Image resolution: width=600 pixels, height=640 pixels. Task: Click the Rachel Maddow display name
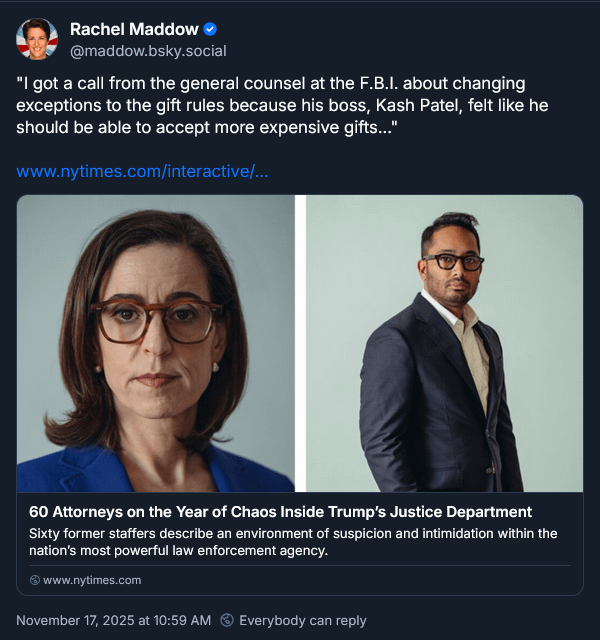(x=134, y=28)
